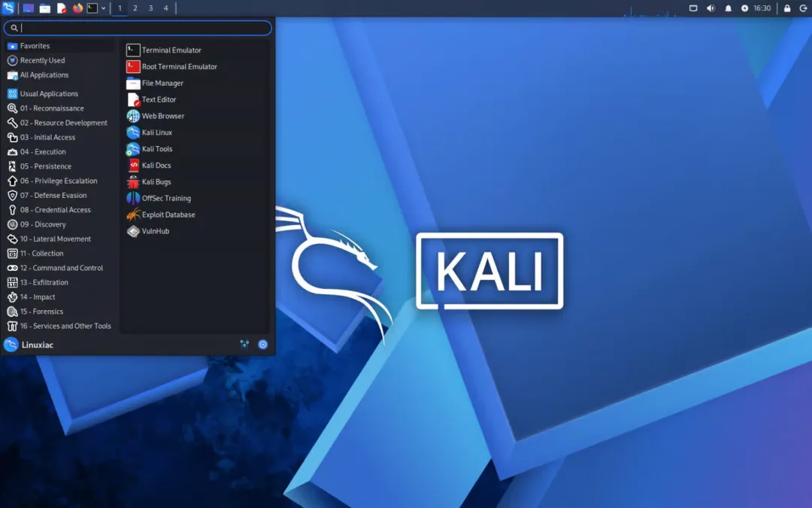The image size is (812, 508).
Task: Launch Web Browser from favorites list
Action: tap(195, 116)
